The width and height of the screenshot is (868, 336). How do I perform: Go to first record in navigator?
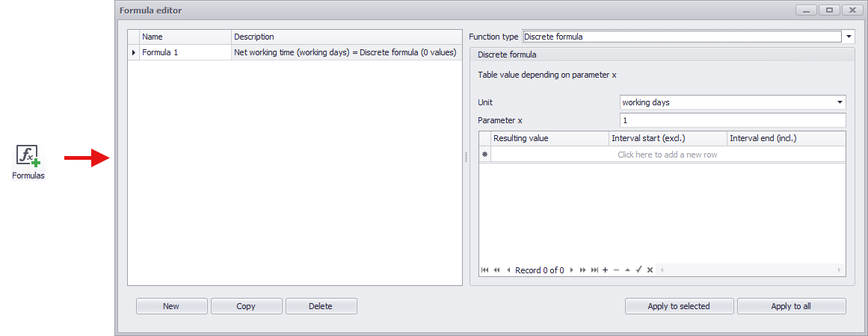coord(485,270)
